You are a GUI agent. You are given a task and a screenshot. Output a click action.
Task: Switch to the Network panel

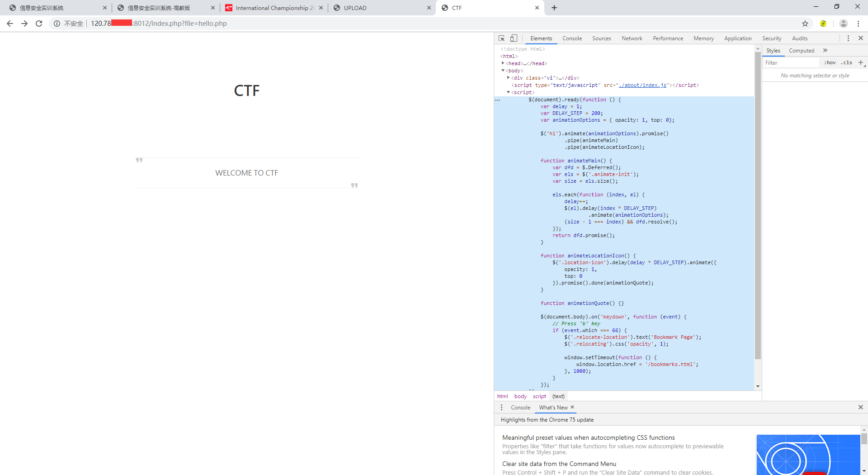(x=632, y=38)
